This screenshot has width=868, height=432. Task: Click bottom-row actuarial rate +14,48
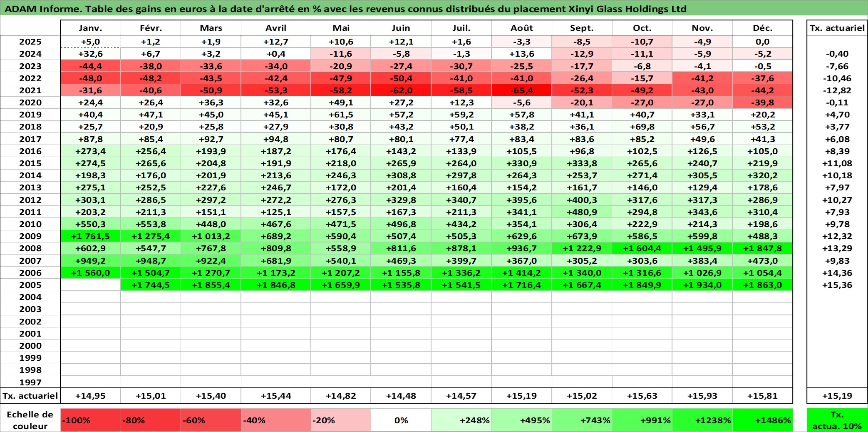pos(401,396)
